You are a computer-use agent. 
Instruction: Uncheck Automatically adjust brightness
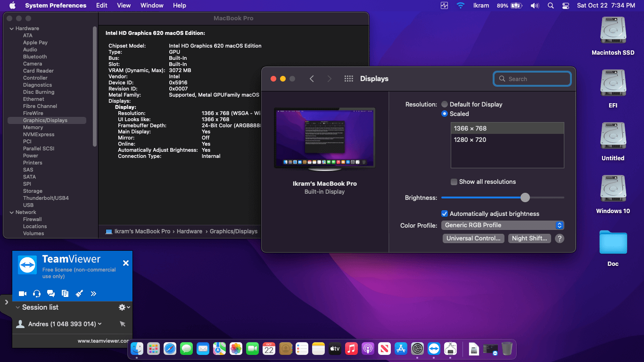(x=445, y=214)
